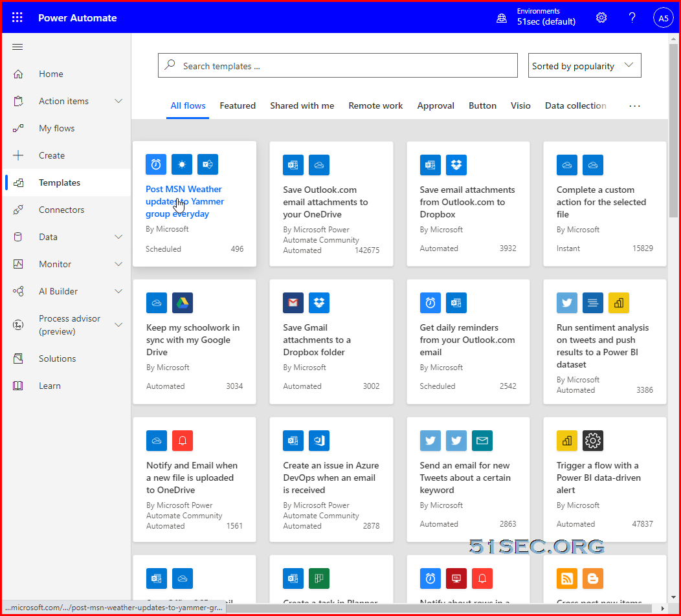The width and height of the screenshot is (681, 616).
Task: Collapse the sidebar with hamburger icon
Action: (17, 47)
